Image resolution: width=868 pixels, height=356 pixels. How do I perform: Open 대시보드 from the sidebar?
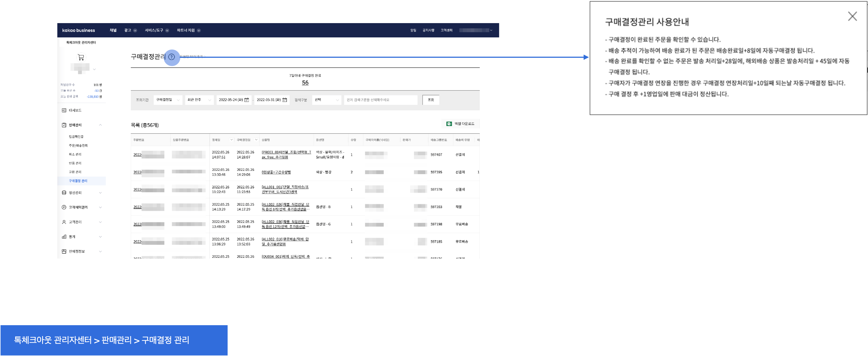tap(75, 110)
